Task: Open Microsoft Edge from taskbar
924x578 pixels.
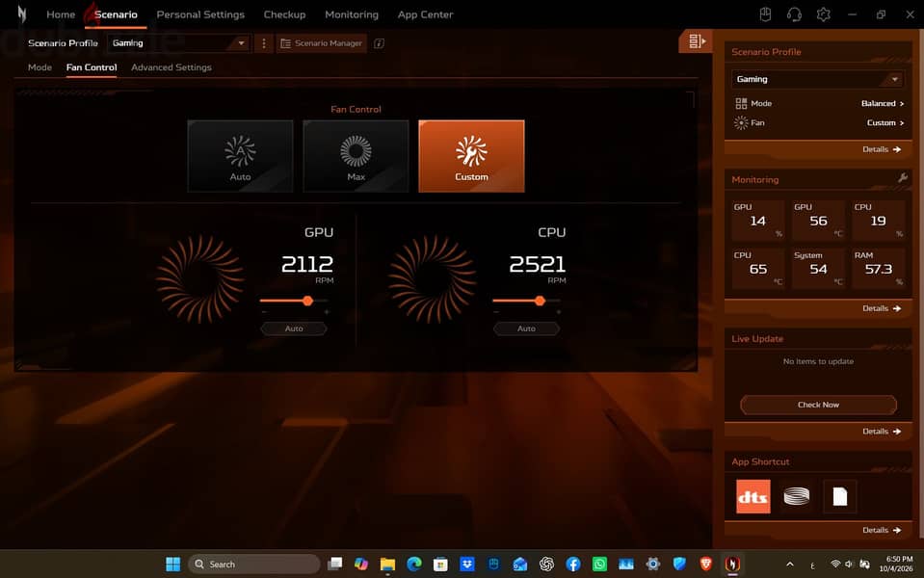Action: click(413, 564)
